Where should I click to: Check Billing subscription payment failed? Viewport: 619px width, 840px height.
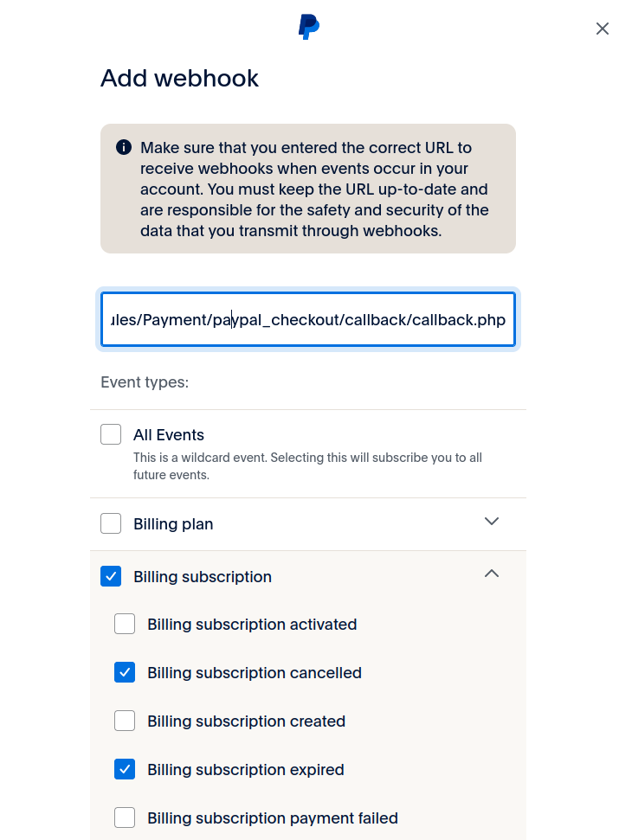(x=125, y=818)
